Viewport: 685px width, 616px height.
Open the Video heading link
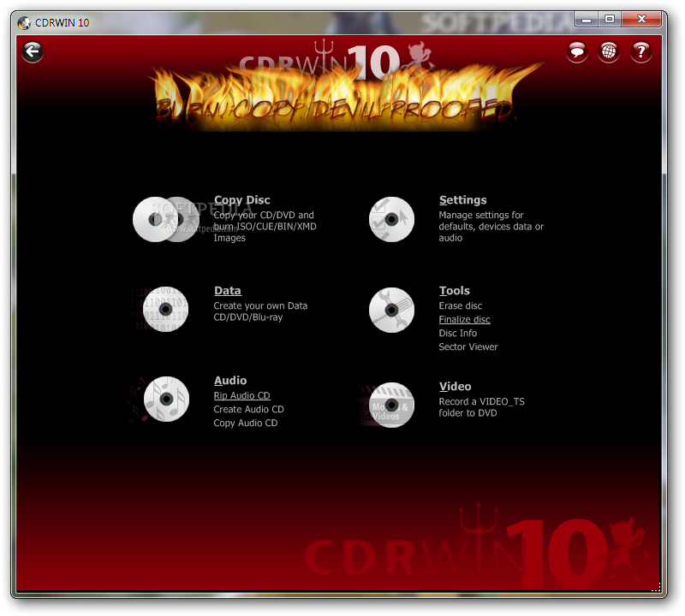(455, 387)
